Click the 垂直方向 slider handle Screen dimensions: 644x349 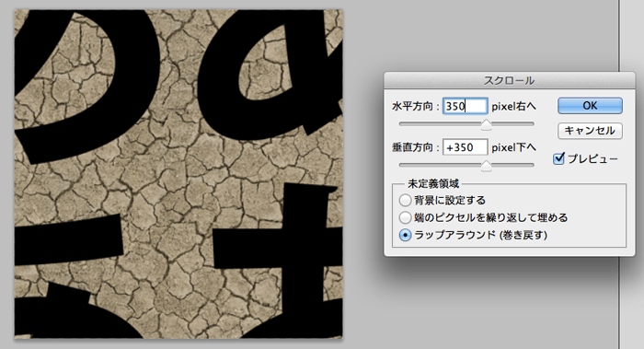click(486, 166)
